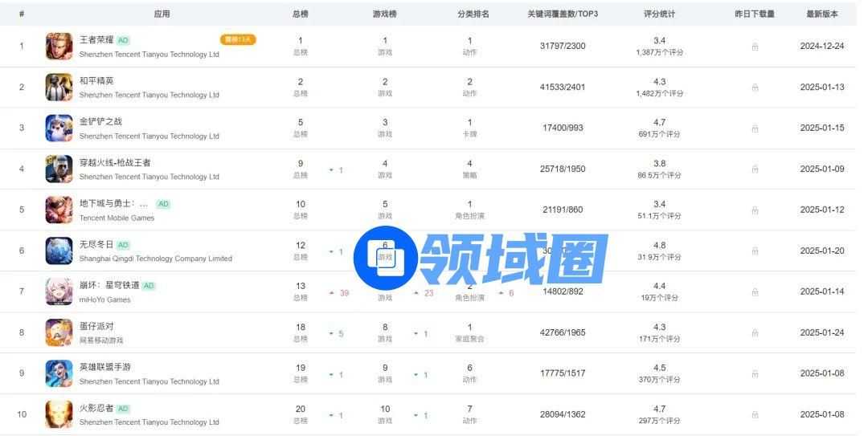This screenshot has height=436, width=868.
Task: Click the 蛋仔派对 app icon
Action: [59, 332]
